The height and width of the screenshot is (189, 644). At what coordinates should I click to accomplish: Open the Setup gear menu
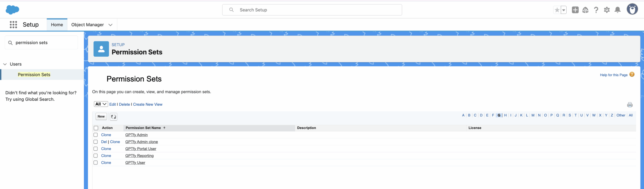click(x=607, y=10)
